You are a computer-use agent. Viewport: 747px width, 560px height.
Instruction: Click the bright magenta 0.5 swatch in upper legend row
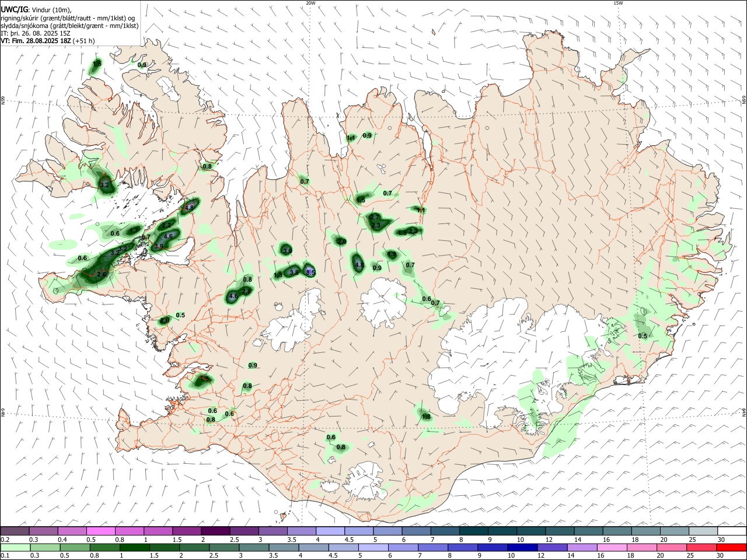click(101, 531)
